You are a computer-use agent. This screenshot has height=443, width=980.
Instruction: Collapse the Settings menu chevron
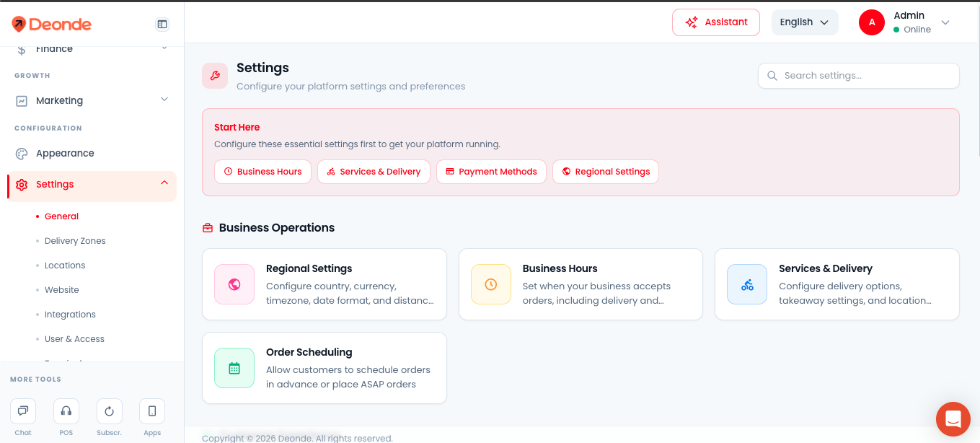(x=164, y=183)
